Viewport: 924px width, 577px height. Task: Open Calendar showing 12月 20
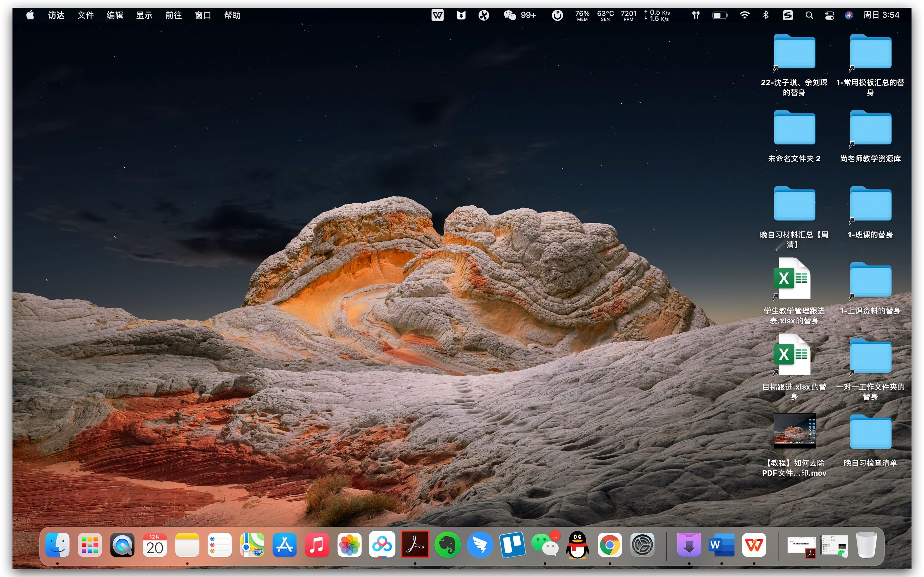(155, 545)
